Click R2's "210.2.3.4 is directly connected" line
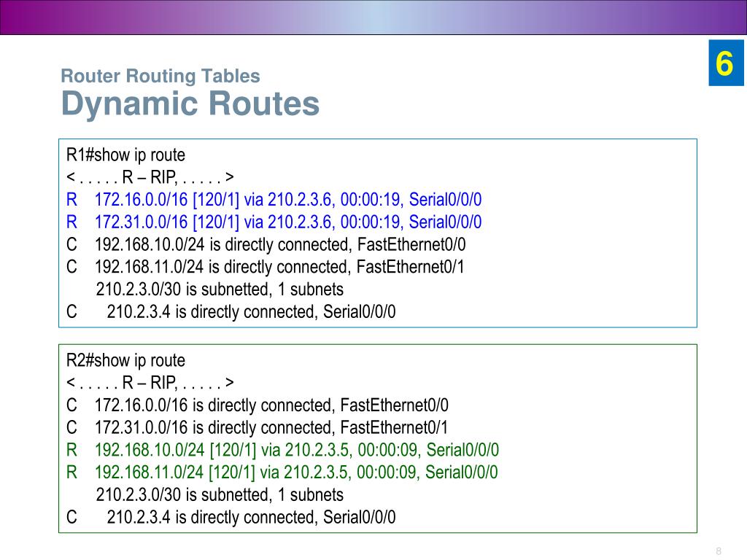Screen dimensions: 747x560 [x=231, y=517]
